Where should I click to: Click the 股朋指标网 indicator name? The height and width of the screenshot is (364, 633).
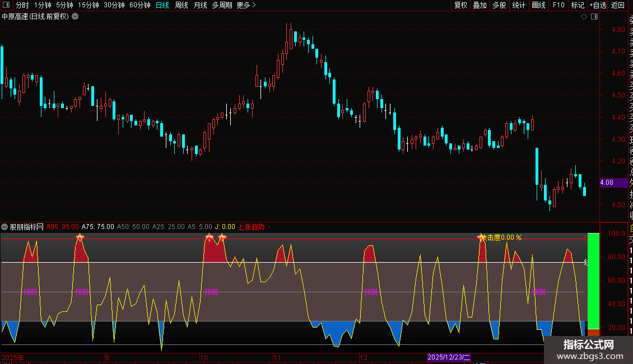27,227
